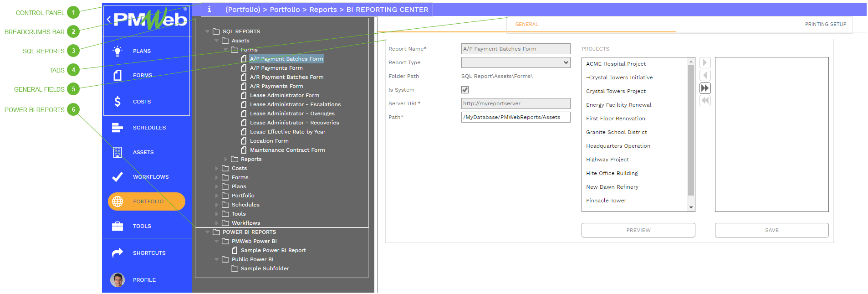Toggle the Is System checkbox
The image size is (868, 294).
point(465,90)
